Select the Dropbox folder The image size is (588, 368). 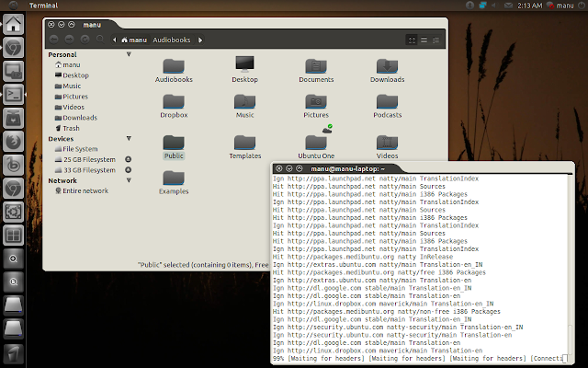[174, 107]
